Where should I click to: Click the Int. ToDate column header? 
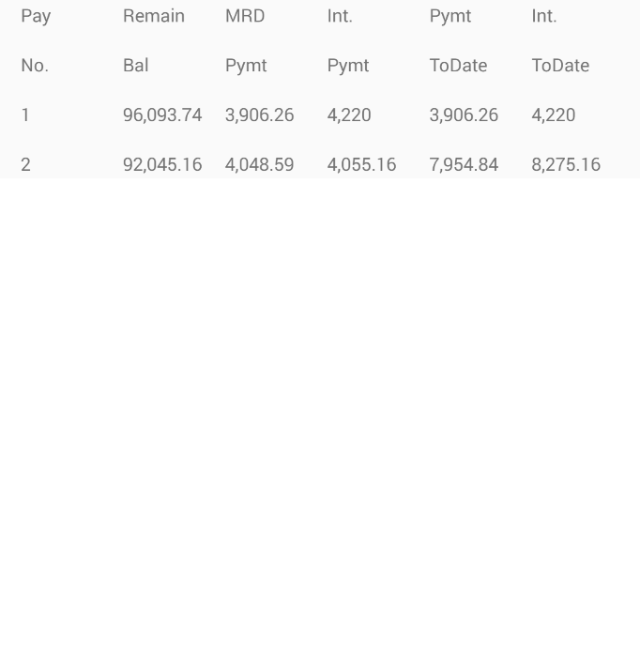(x=560, y=40)
